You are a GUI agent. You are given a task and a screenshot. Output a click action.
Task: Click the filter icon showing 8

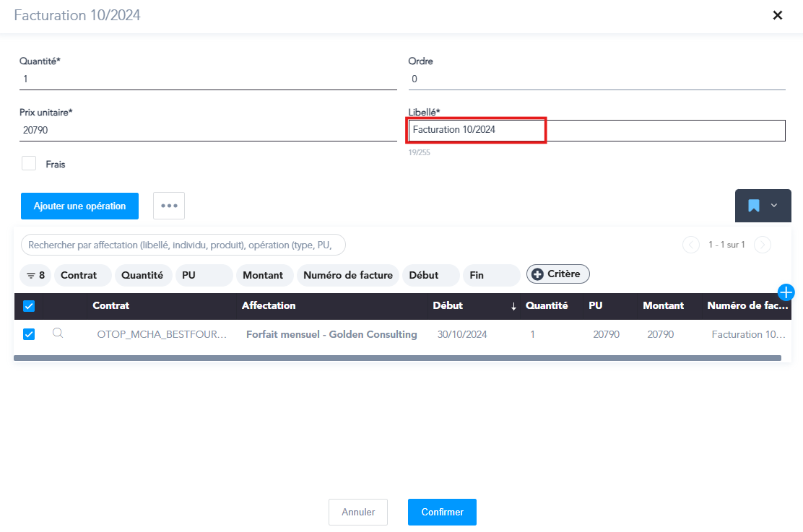(36, 275)
